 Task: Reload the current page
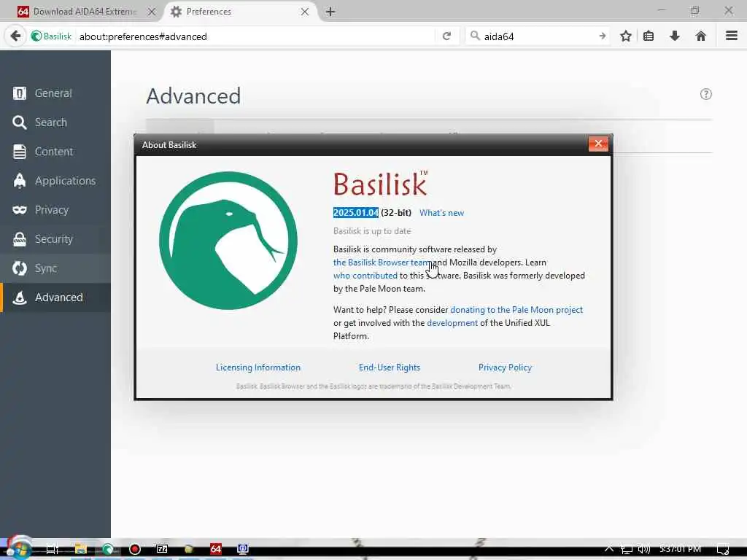446,36
